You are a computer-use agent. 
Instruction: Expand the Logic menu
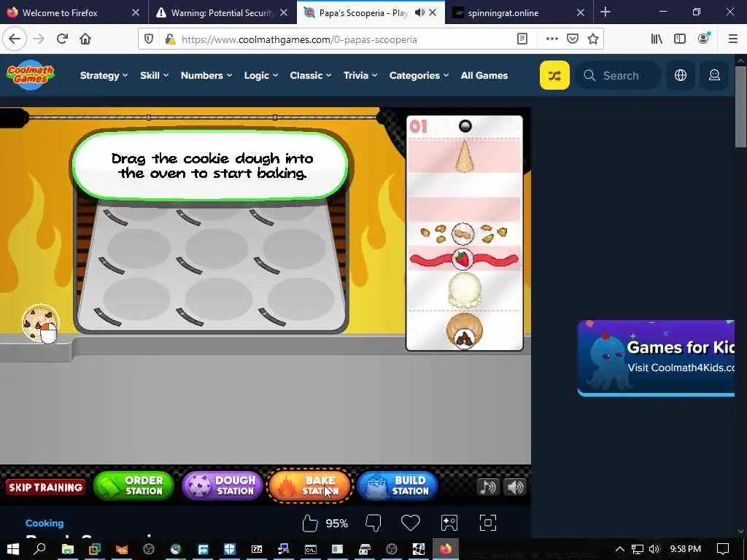pos(261,75)
